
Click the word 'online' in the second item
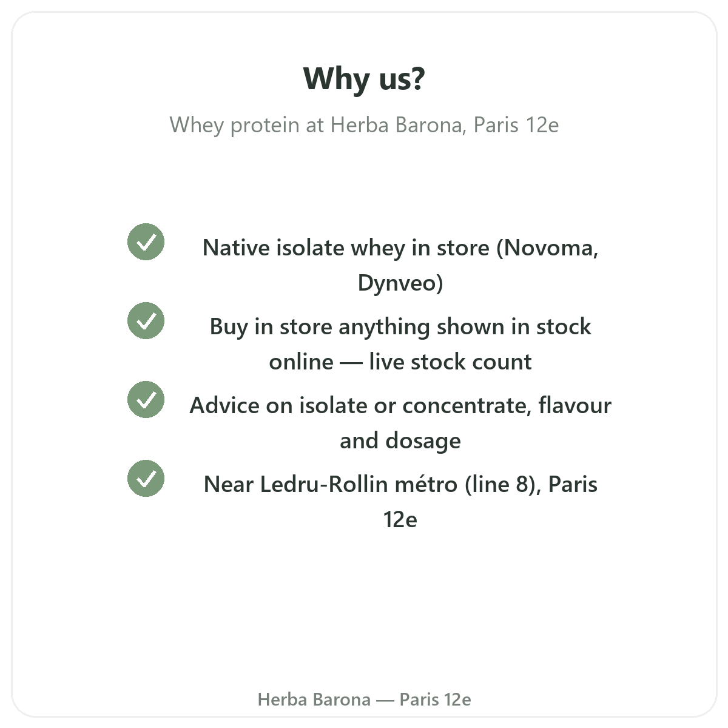301,362
